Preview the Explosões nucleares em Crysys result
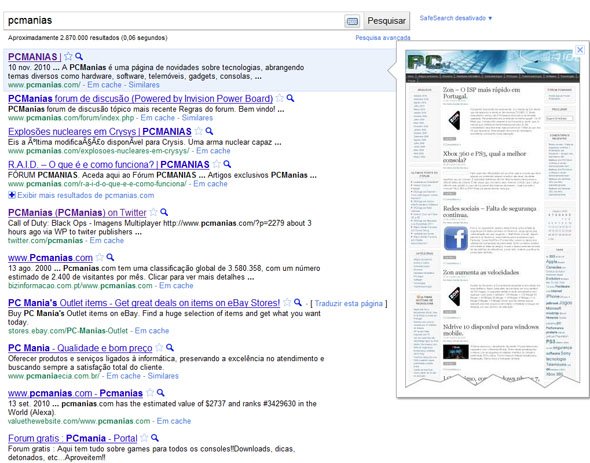 [209, 131]
